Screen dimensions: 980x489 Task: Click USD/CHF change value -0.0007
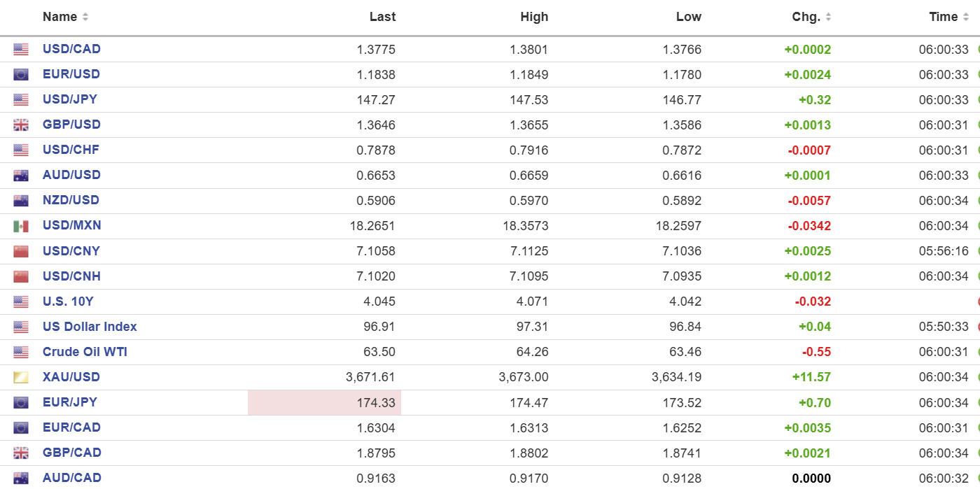[x=810, y=150]
